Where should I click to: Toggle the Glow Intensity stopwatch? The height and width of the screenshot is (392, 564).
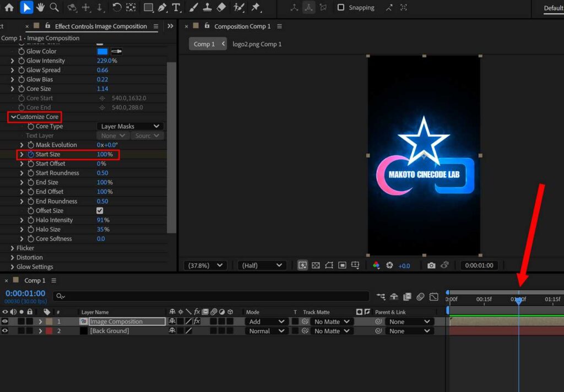pyautogui.click(x=21, y=61)
